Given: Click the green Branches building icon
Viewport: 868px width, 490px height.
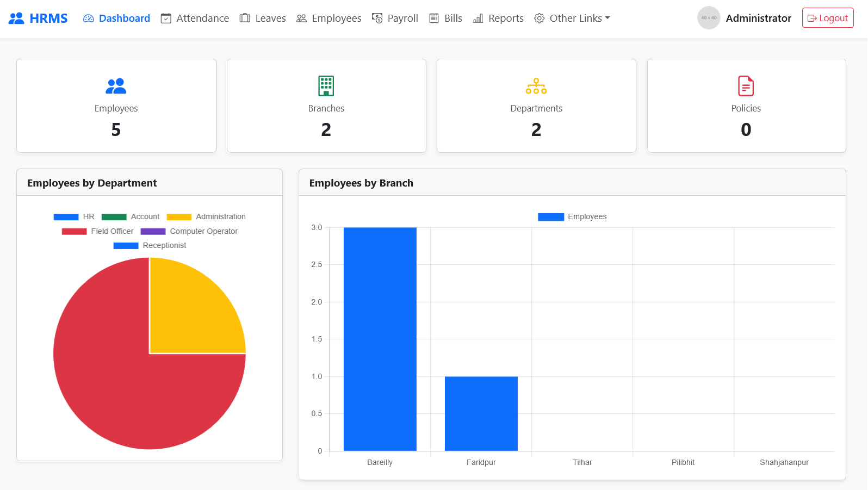Looking at the screenshot, I should (x=326, y=86).
